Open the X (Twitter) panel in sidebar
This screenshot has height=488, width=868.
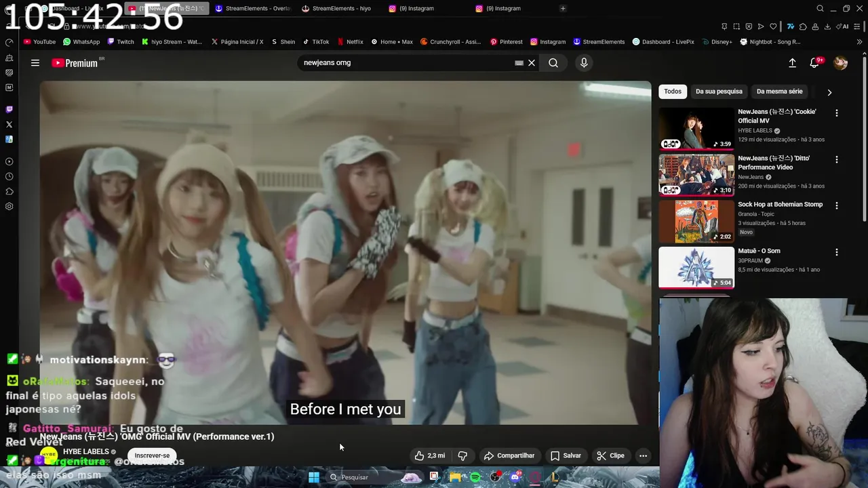click(x=9, y=124)
